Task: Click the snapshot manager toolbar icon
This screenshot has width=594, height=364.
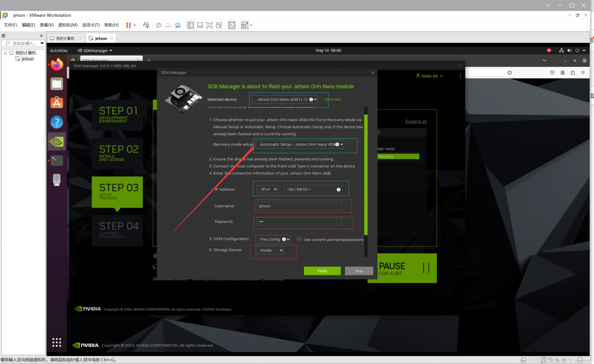Action: tap(178, 25)
